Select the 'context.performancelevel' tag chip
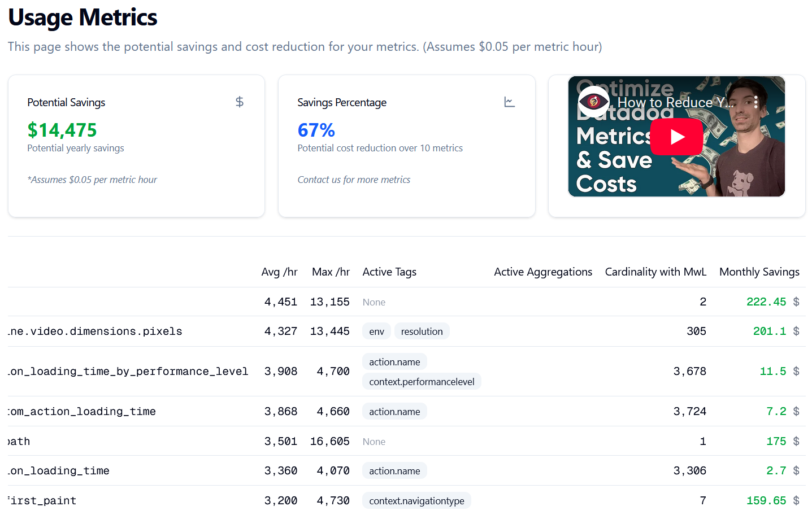Image resolution: width=812 pixels, height=515 pixels. click(422, 382)
